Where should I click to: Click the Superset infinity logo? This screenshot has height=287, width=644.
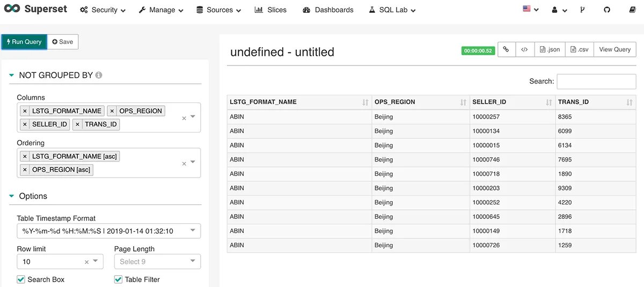click(x=11, y=10)
